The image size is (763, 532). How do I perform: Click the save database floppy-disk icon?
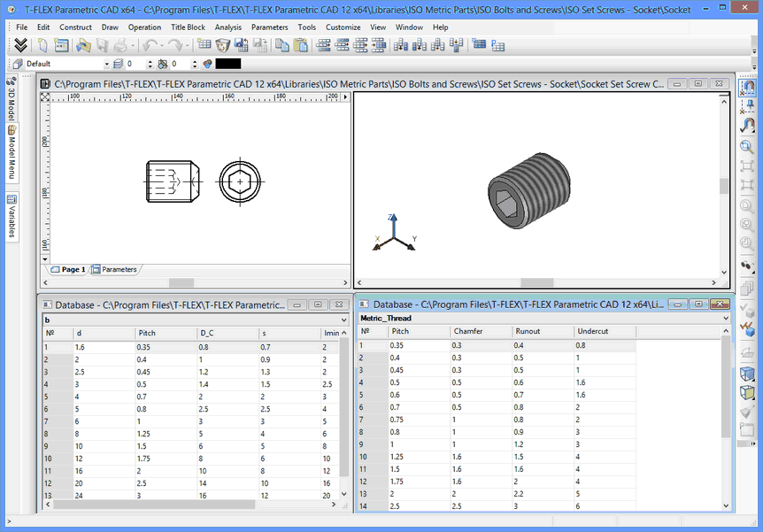241,45
